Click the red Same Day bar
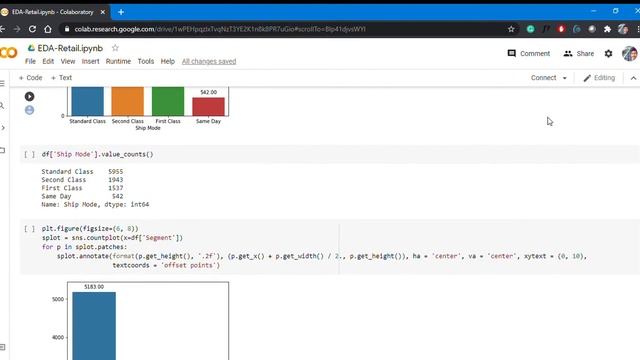 tap(208, 107)
